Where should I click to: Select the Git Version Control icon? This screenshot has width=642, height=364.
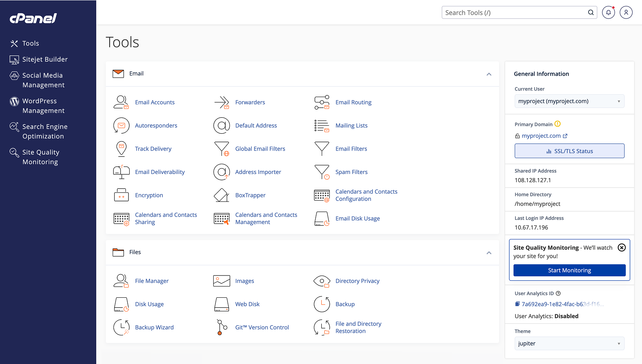pyautogui.click(x=222, y=327)
